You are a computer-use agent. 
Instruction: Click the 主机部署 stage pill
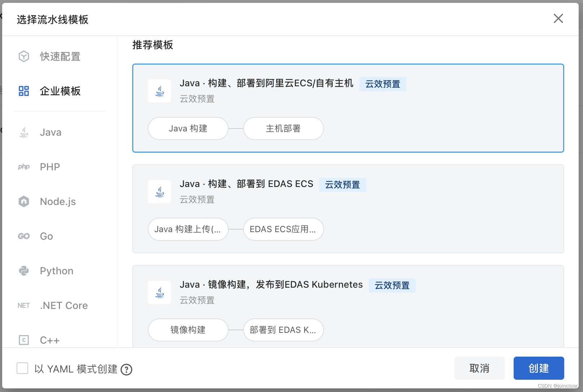pyautogui.click(x=284, y=129)
